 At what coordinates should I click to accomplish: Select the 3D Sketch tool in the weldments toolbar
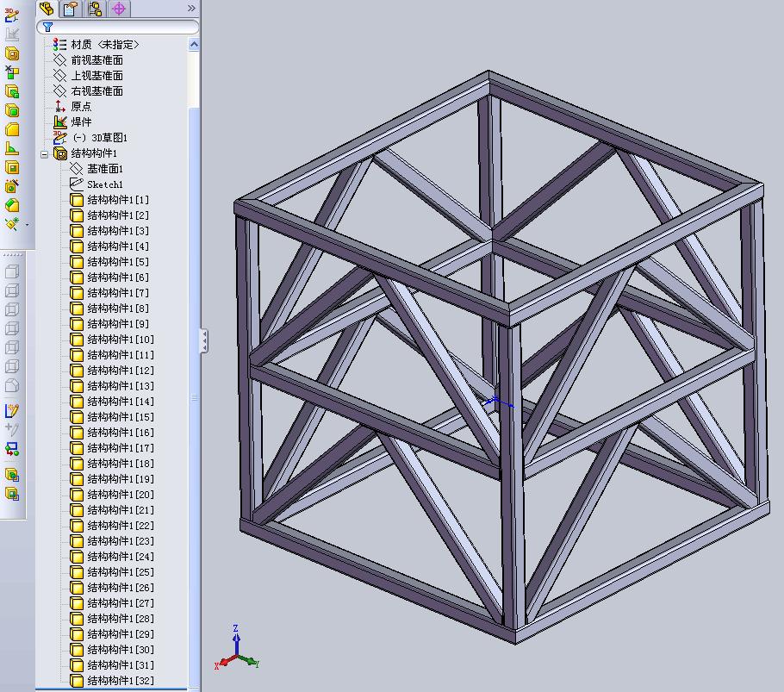tap(11, 15)
